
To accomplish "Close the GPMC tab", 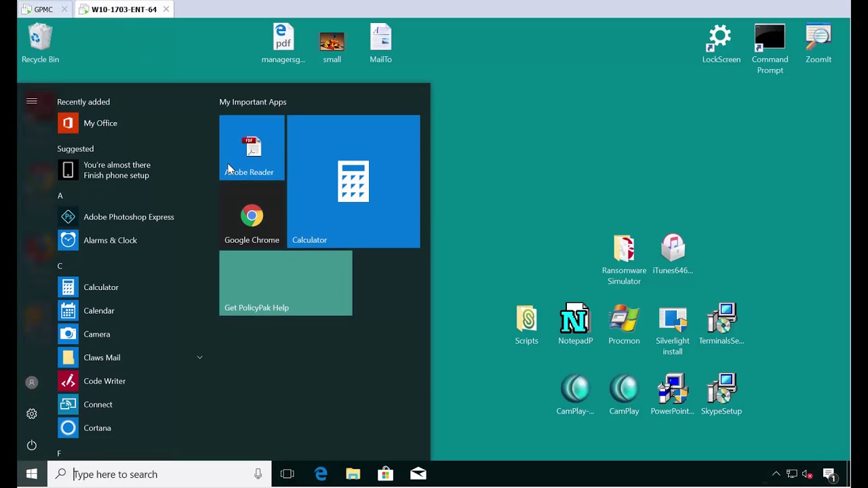I will [64, 9].
